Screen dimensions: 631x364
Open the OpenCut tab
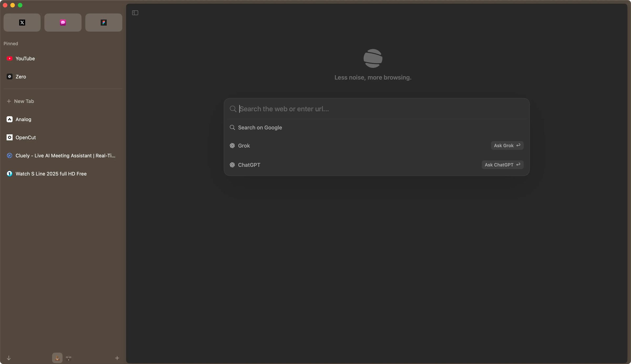pyautogui.click(x=26, y=137)
